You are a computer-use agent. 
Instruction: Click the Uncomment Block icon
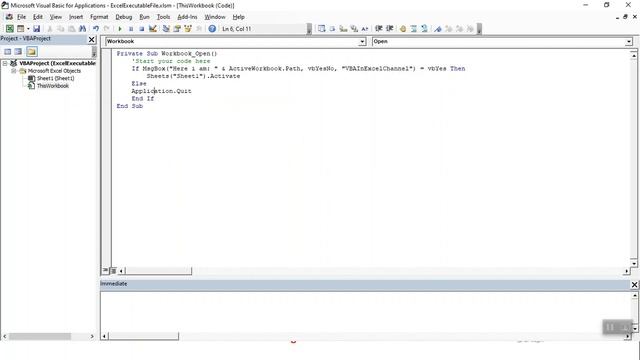(424, 29)
